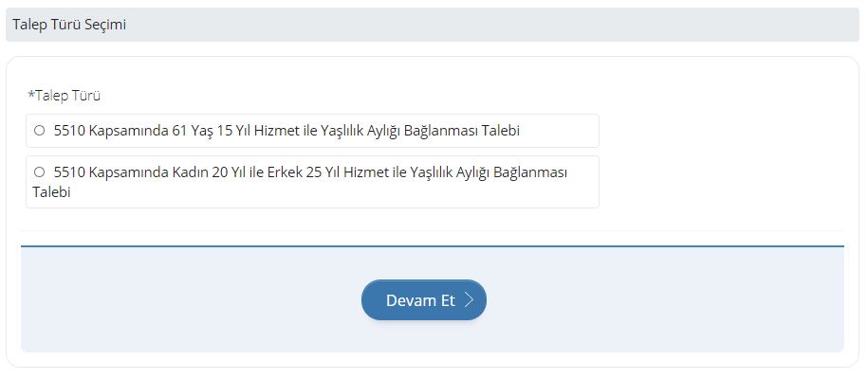Click the arrow icon inside Devam Et
This screenshot has height=379, width=868.
coord(469,300)
